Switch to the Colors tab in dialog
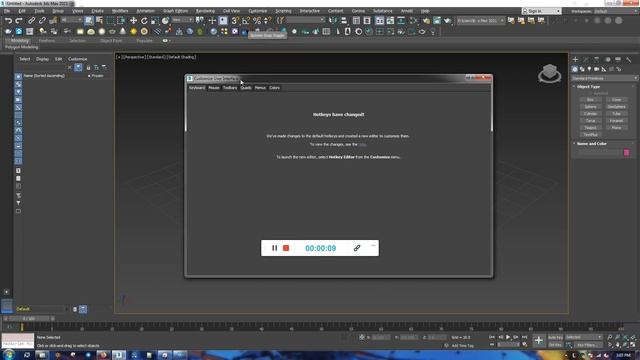Screen dimensions: 640x360 [x=274, y=88]
